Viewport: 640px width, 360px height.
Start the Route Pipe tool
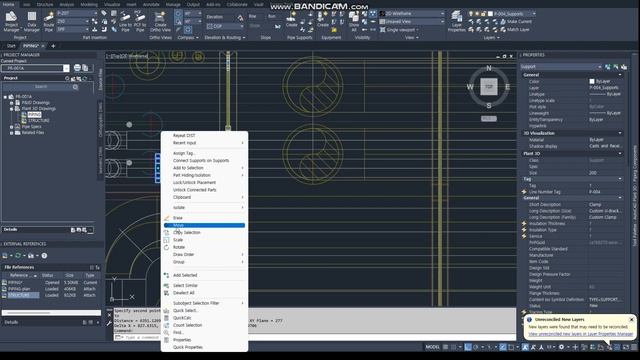49,21
